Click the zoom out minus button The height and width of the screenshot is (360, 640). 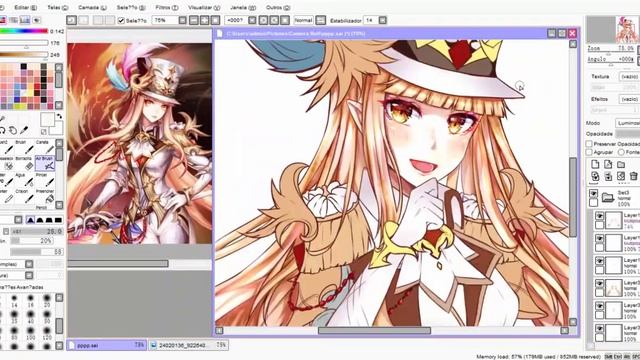[x=194, y=20]
